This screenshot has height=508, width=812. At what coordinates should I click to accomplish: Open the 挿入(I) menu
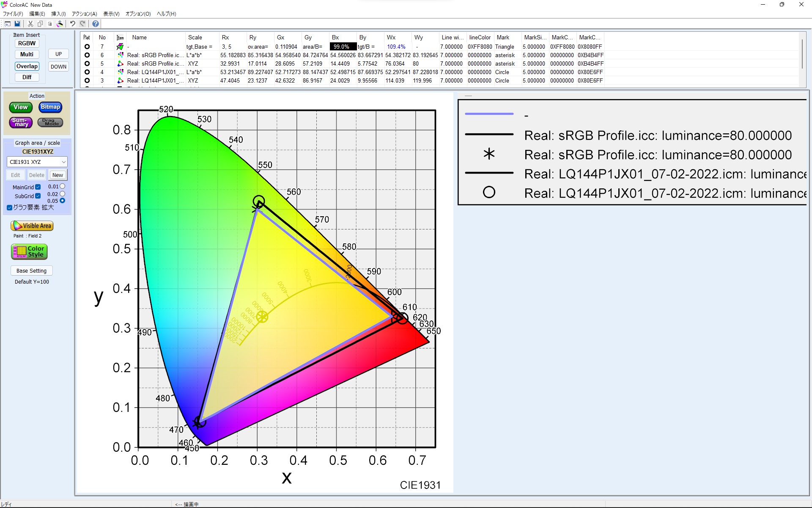tap(58, 14)
